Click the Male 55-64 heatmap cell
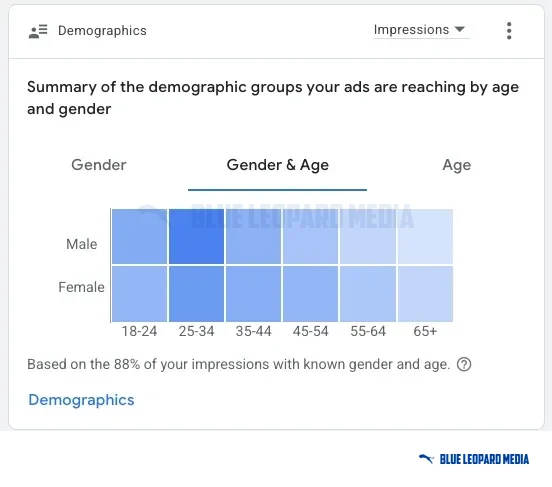This screenshot has width=552, height=487. coord(368,236)
